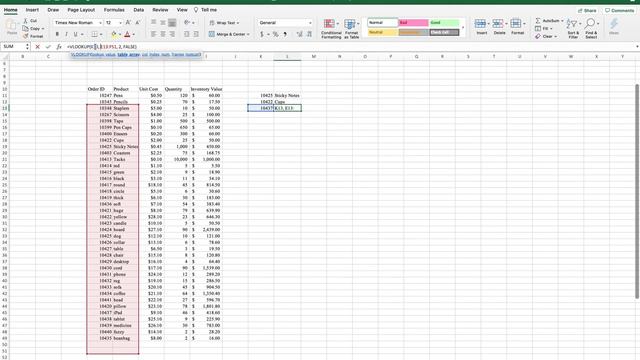Click the Borders icon
The height and width of the screenshot is (360, 640).
coord(94,34)
